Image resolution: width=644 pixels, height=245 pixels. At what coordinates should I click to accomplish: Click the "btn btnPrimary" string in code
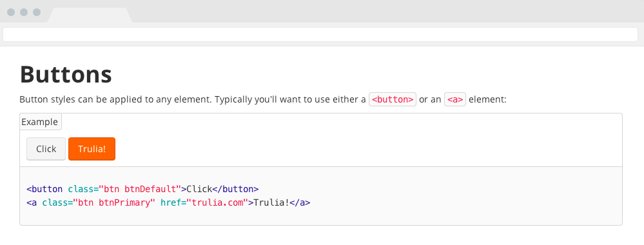tap(113, 202)
